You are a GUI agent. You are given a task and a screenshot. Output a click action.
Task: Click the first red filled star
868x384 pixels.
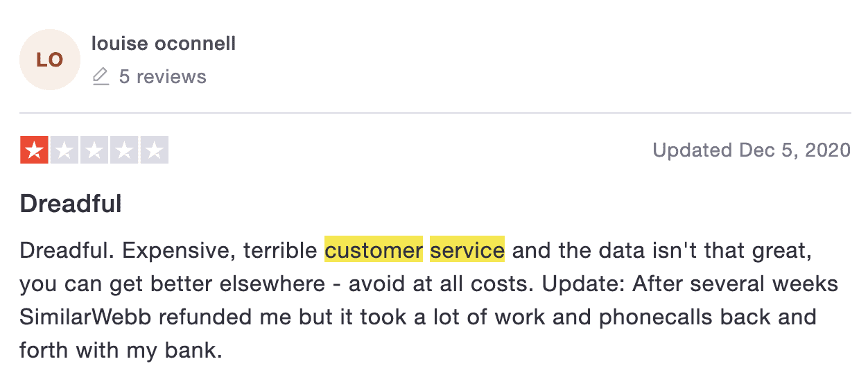click(34, 150)
